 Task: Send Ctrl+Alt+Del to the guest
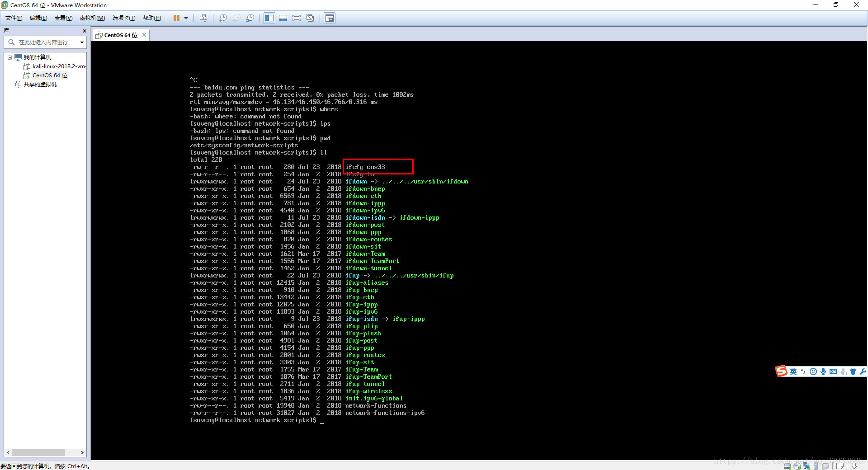tap(203, 18)
